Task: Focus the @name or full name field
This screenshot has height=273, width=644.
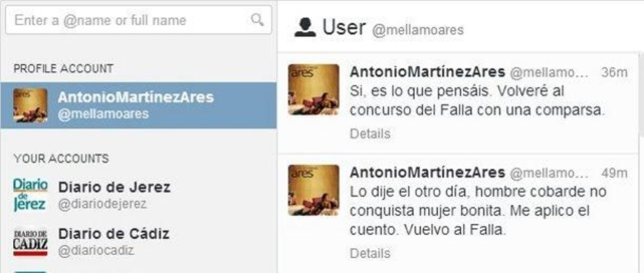Action: coord(138,20)
